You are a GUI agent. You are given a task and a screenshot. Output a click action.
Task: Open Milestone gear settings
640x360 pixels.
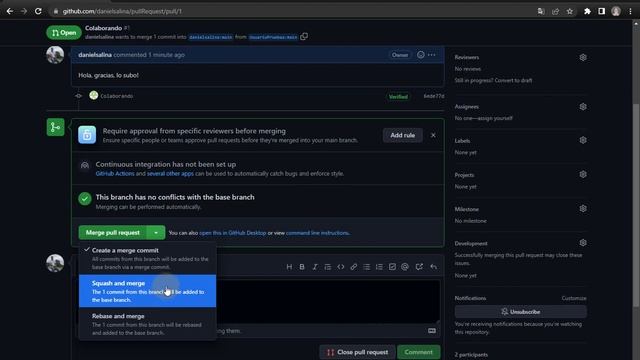pos(583,209)
